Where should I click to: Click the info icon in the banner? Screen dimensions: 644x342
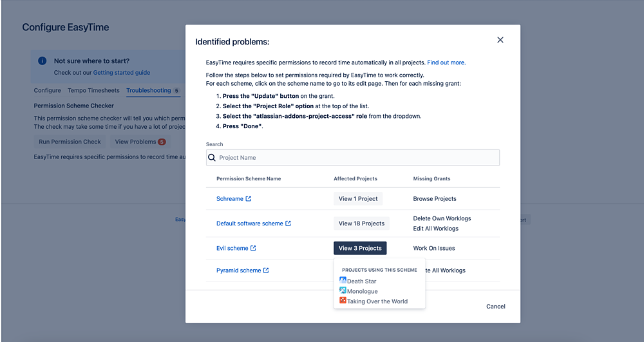[x=43, y=61]
